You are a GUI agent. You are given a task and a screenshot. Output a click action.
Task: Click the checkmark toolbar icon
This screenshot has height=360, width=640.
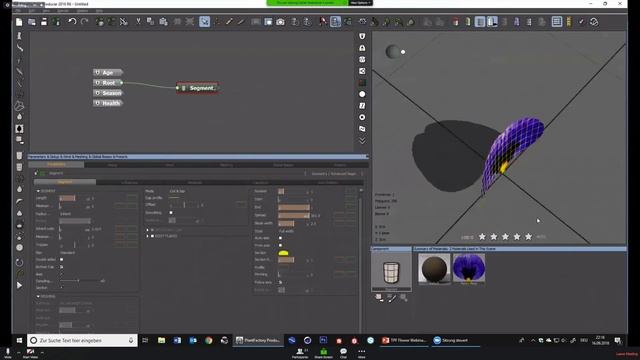tap(581, 22)
